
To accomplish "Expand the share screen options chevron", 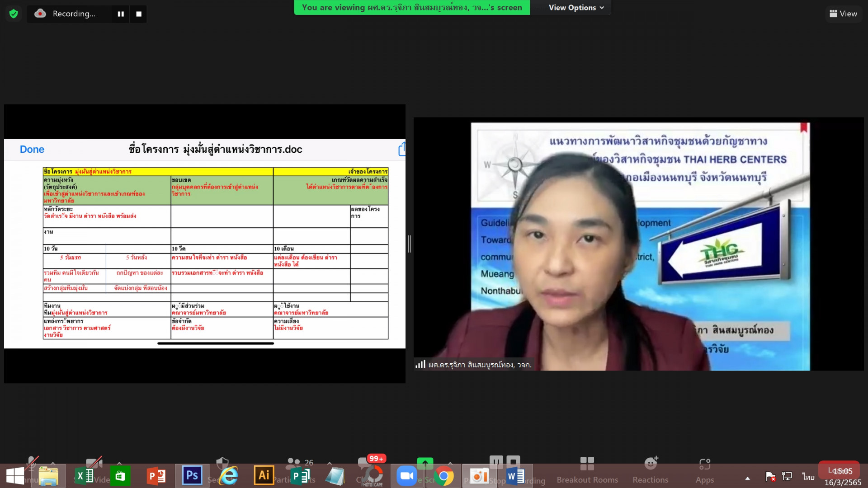I will (x=450, y=463).
